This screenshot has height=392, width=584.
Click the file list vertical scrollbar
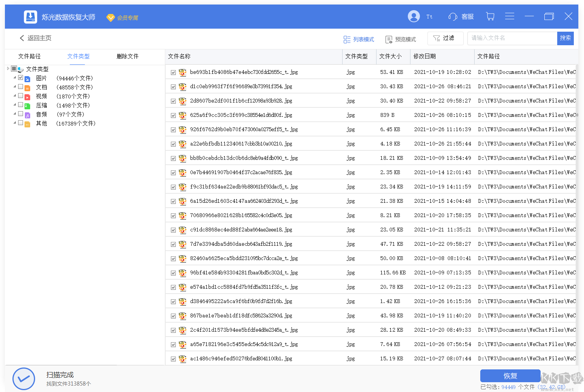(x=577, y=115)
